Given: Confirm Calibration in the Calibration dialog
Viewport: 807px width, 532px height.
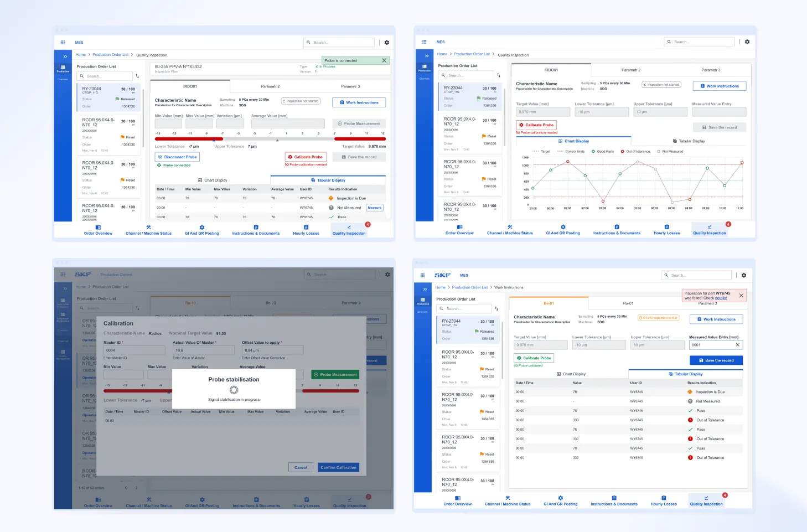Looking at the screenshot, I should click(x=338, y=467).
